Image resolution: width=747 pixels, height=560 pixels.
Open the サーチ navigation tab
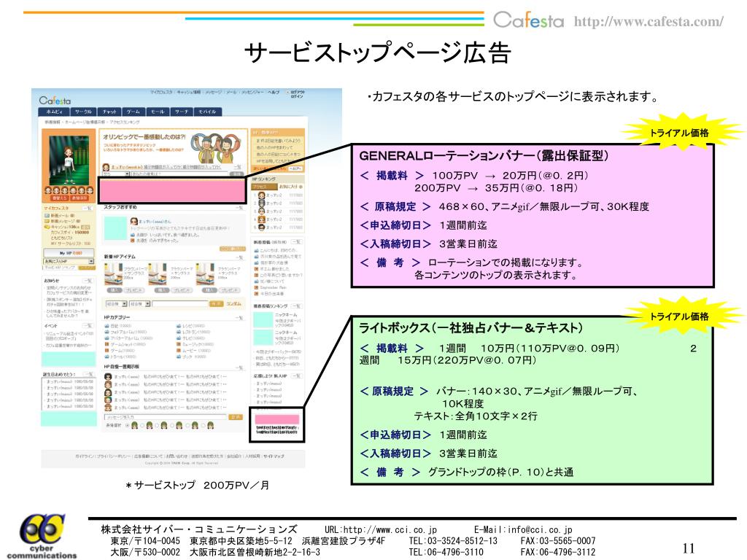182,112
